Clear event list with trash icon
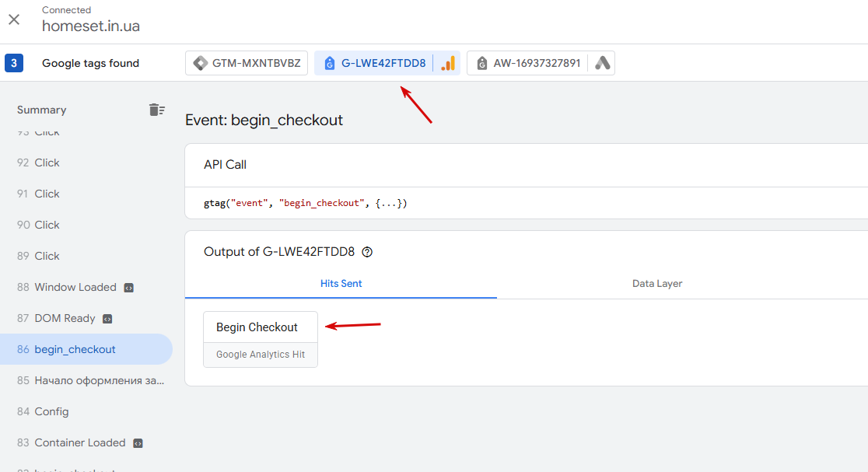This screenshot has height=472, width=868. pos(156,110)
